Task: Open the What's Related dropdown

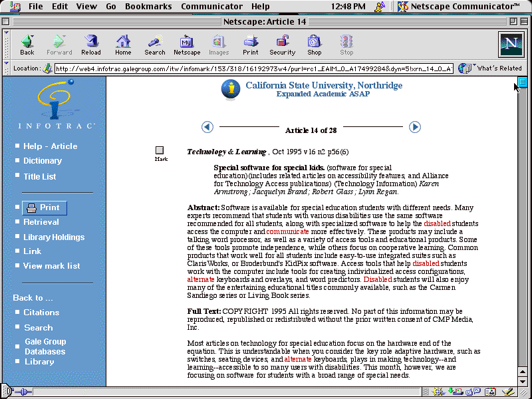Action: point(490,68)
